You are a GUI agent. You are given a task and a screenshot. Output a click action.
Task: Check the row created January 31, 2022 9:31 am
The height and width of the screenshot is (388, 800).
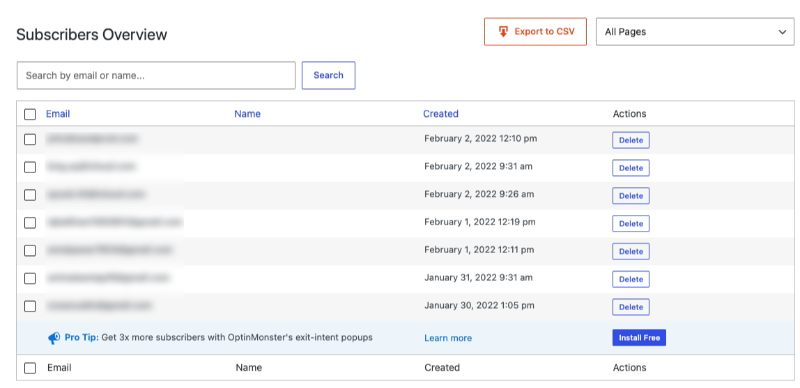pos(30,278)
